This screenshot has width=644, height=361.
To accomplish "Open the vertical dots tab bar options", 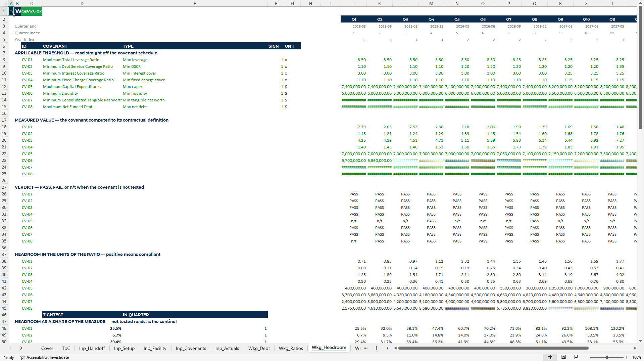I will coord(387,348).
